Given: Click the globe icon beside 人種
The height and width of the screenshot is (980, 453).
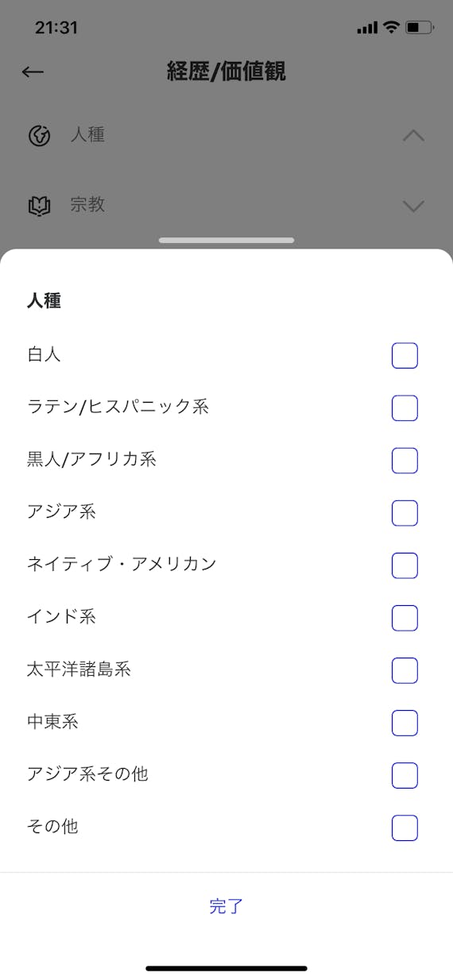Looking at the screenshot, I should 39,136.
